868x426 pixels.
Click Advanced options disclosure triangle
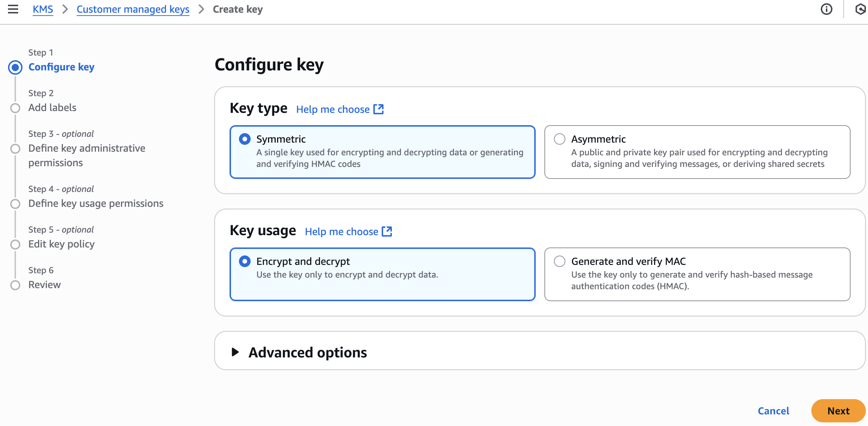point(235,352)
